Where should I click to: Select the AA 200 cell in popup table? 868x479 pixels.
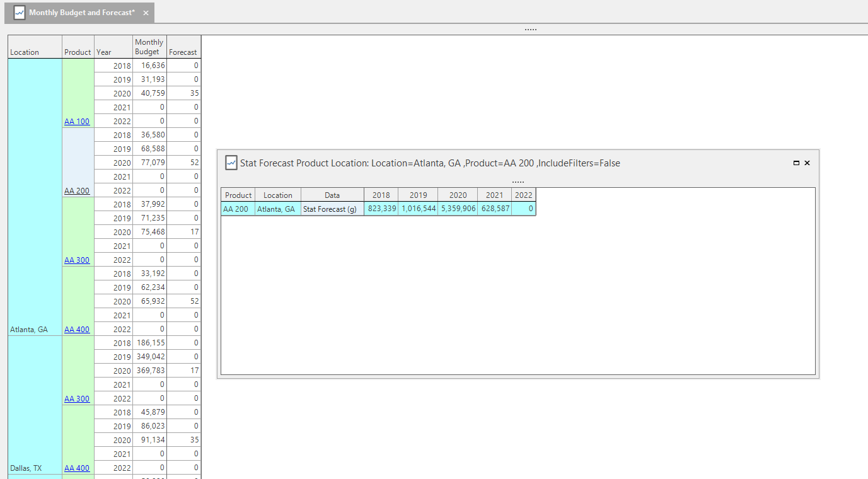point(238,209)
